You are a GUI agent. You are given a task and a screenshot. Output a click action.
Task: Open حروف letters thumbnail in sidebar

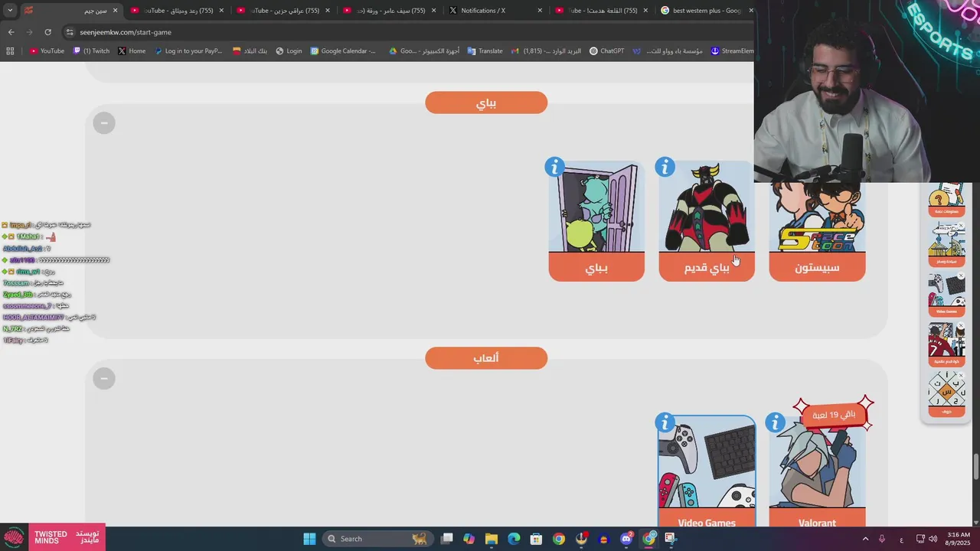click(946, 393)
